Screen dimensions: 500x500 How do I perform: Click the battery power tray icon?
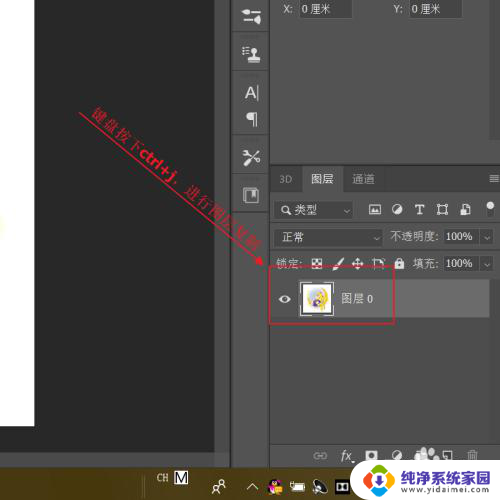pyautogui.click(x=297, y=487)
